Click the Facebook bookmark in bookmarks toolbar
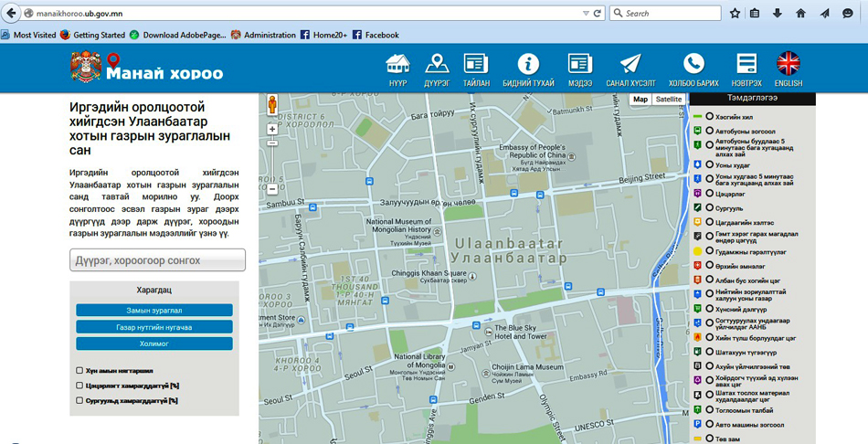868x444 pixels. click(x=376, y=35)
